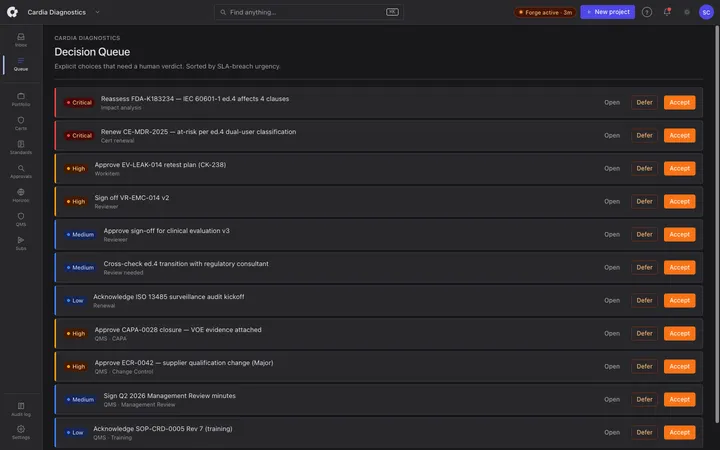
Task: Accept ECR-0042 supplier change
Action: [x=679, y=366]
